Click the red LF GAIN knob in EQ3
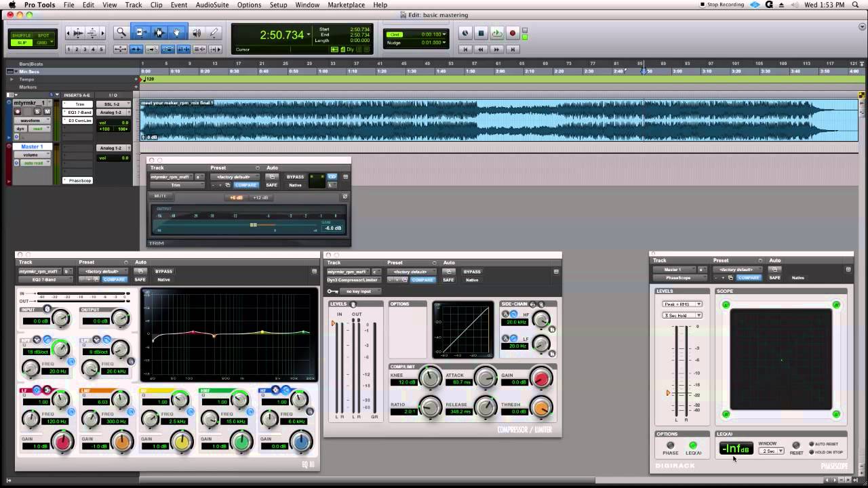The height and width of the screenshot is (488, 868). click(x=63, y=443)
